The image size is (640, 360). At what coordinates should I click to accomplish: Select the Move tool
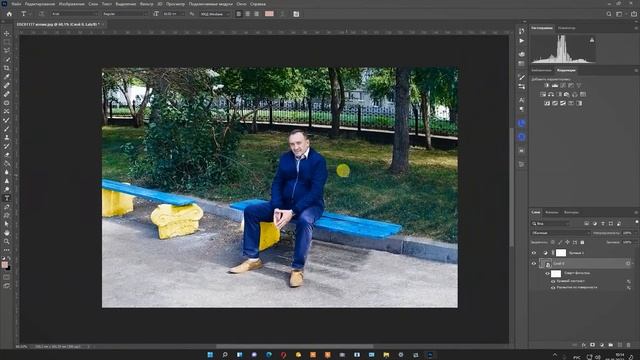(7, 33)
